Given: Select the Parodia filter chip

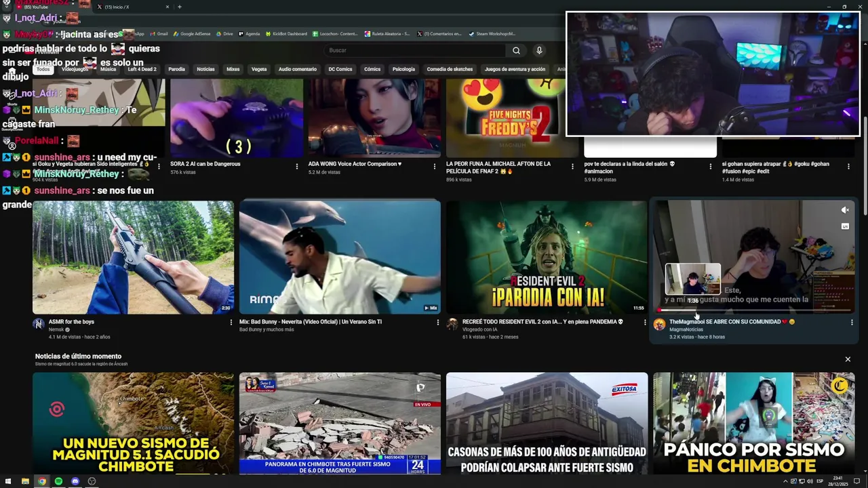Looking at the screenshot, I should click(176, 69).
